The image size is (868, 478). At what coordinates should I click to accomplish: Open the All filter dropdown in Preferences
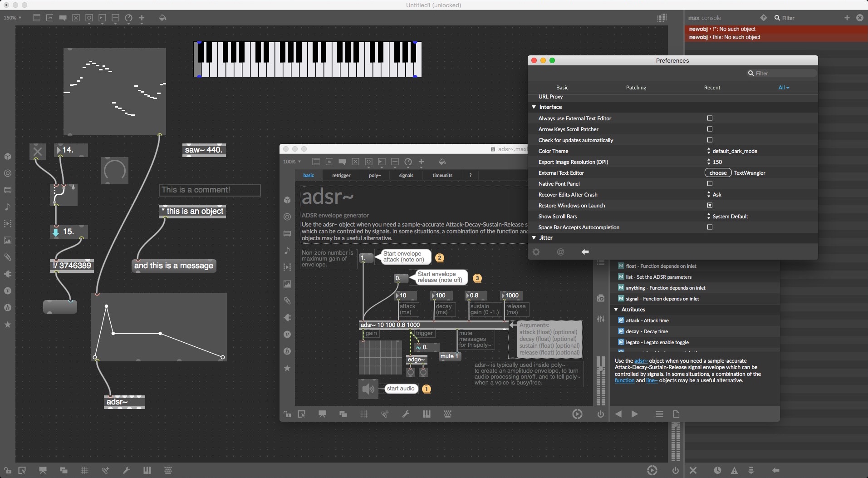click(x=784, y=87)
